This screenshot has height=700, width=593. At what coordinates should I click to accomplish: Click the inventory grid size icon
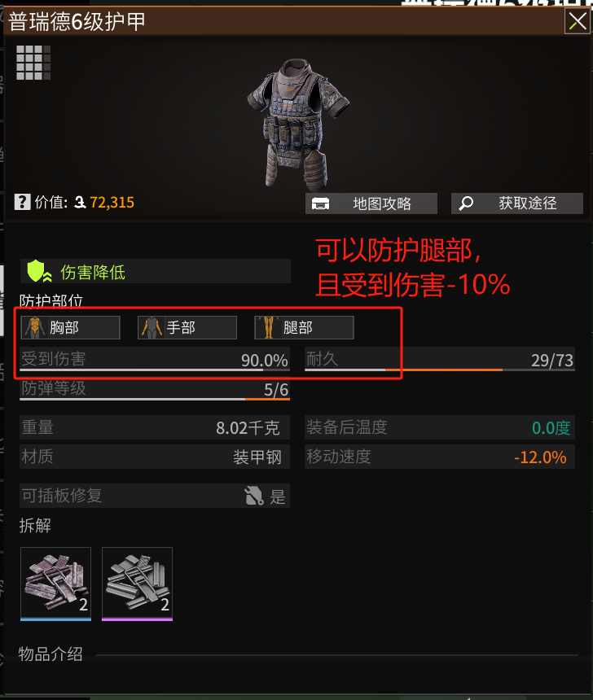tap(33, 63)
